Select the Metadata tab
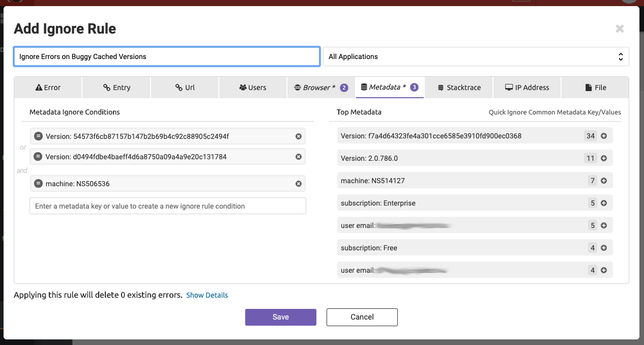The height and width of the screenshot is (345, 644). click(389, 88)
